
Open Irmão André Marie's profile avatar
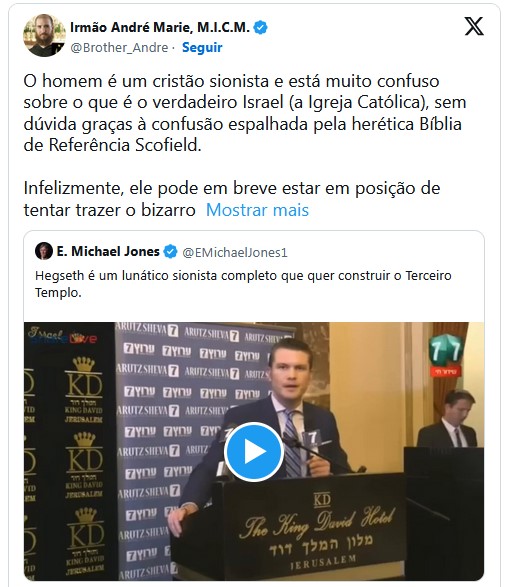pyautogui.click(x=45, y=36)
